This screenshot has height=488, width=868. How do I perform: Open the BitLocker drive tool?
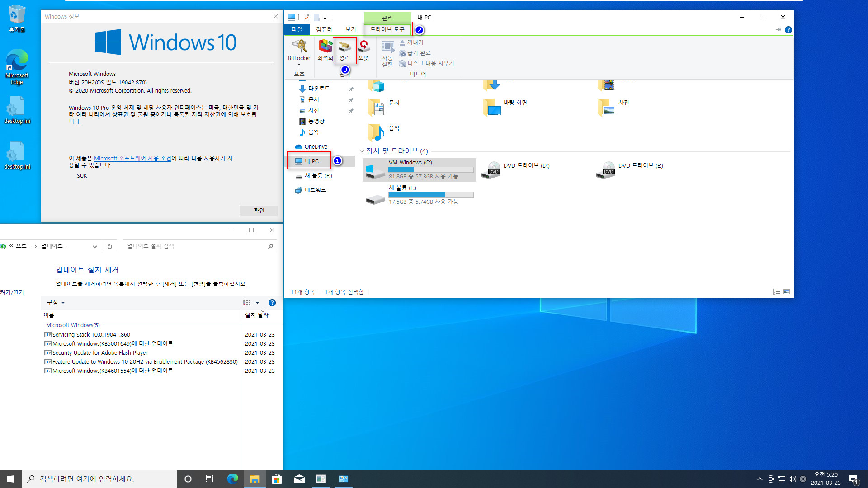(x=299, y=50)
